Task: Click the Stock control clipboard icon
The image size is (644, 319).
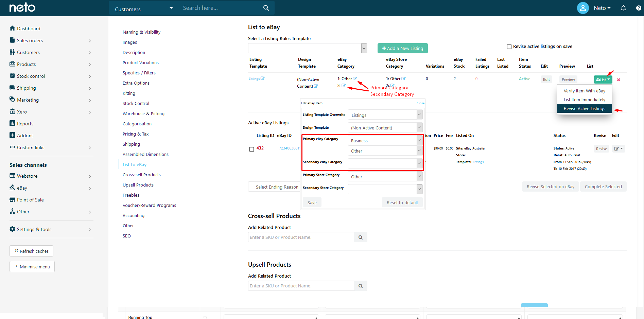Action: [x=13, y=76]
